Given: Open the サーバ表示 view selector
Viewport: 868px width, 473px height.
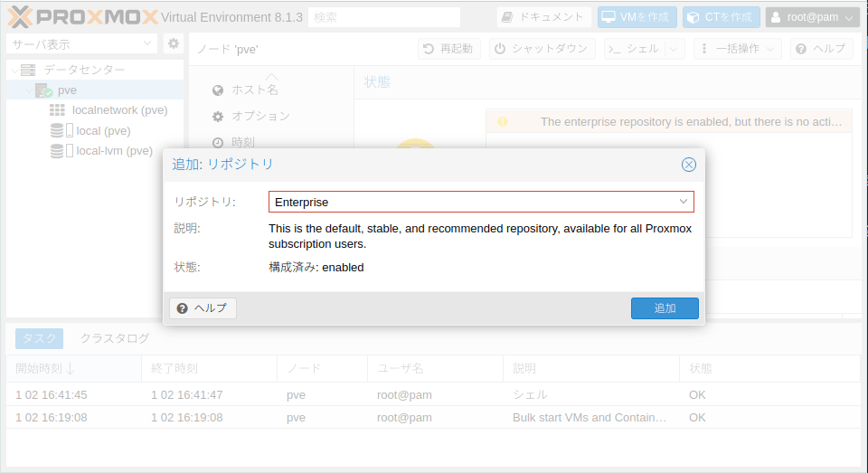Looking at the screenshot, I should click(82, 43).
